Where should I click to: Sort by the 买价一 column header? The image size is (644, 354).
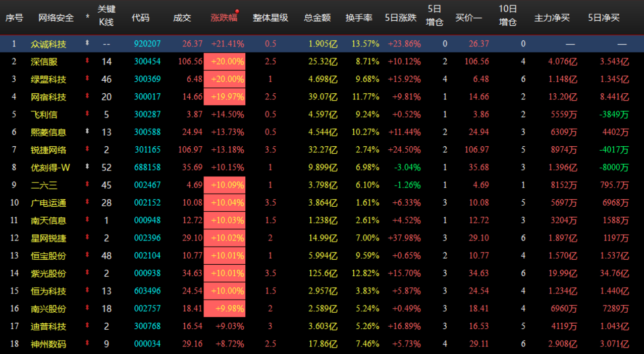pyautogui.click(x=469, y=18)
